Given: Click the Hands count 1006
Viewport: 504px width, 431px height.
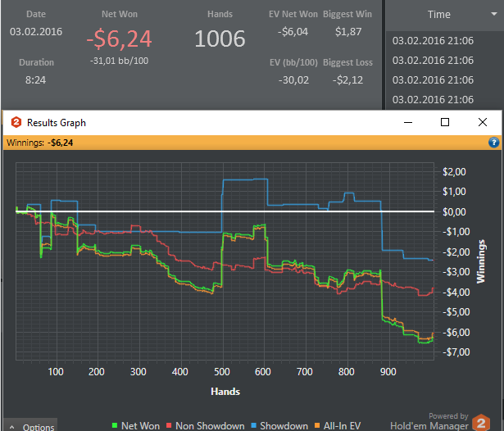Looking at the screenshot, I should tap(220, 39).
